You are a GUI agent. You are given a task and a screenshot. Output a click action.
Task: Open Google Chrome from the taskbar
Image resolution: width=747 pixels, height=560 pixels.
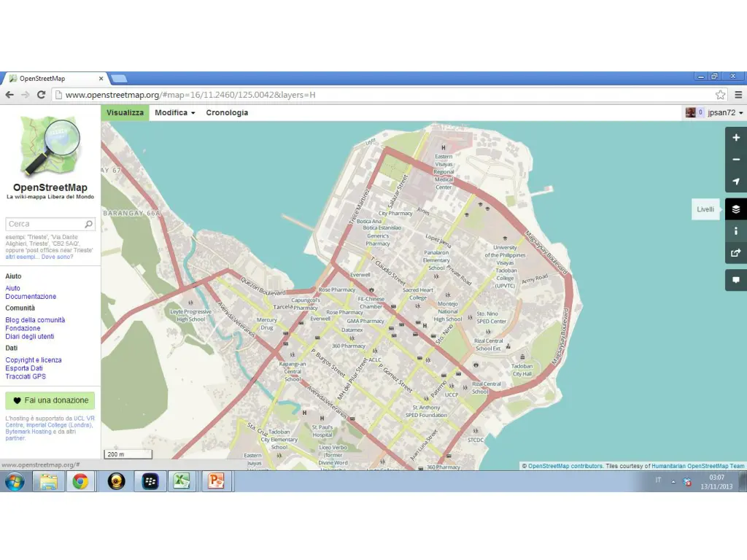(x=80, y=482)
